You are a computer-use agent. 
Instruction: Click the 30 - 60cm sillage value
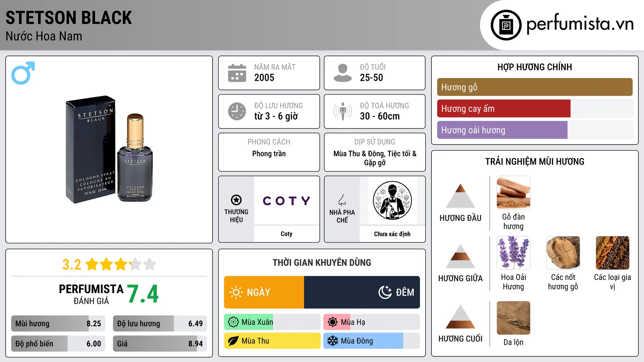380,116
